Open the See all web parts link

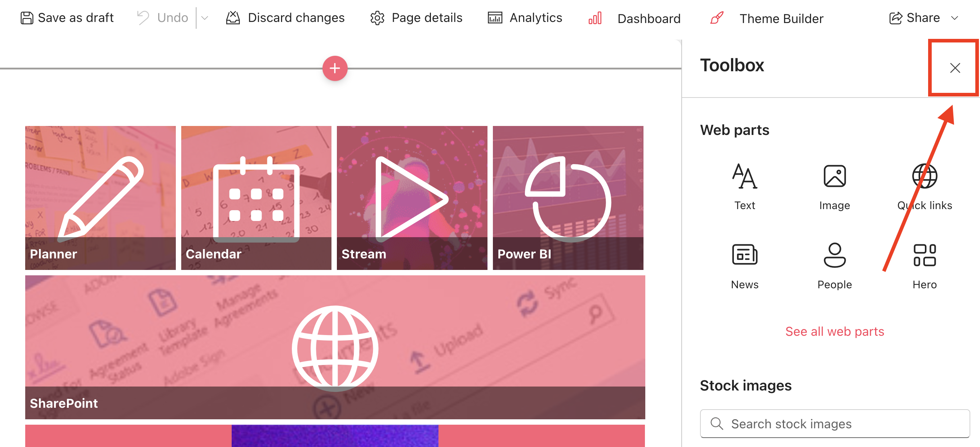[834, 331]
